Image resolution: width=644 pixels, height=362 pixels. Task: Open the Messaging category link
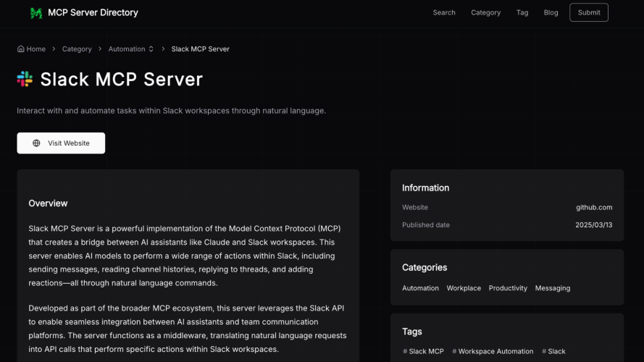(x=553, y=288)
